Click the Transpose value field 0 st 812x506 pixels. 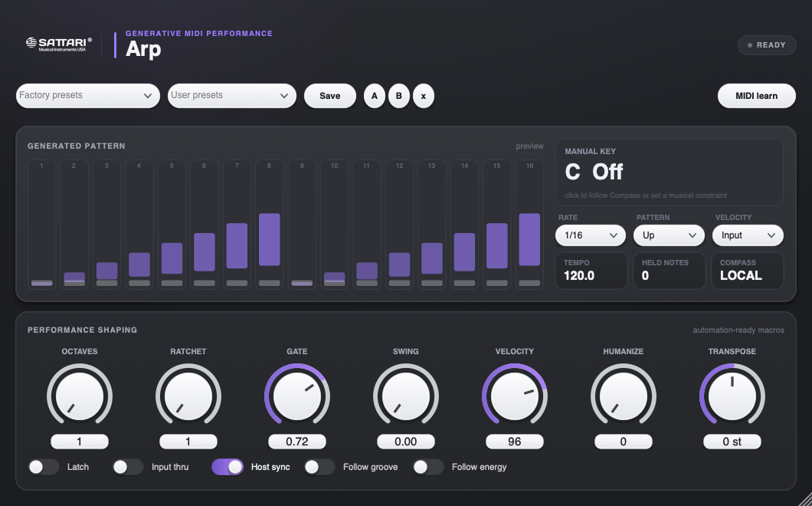[x=732, y=442]
